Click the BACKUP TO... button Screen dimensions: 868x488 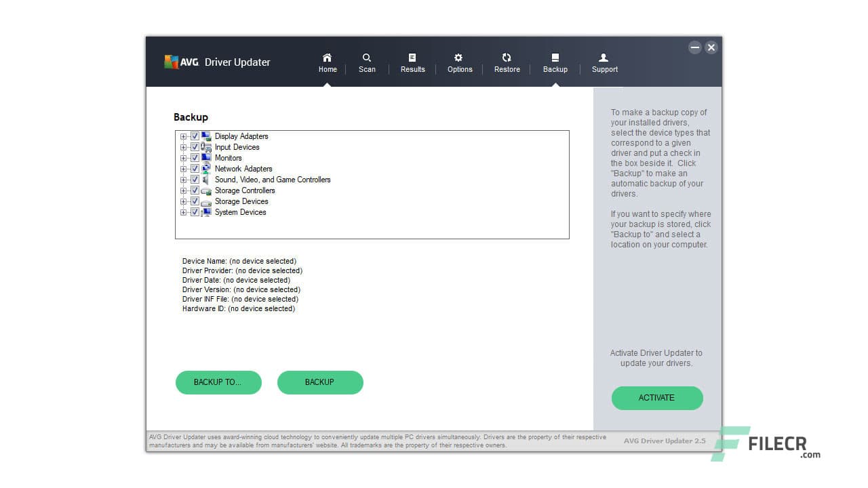click(218, 382)
